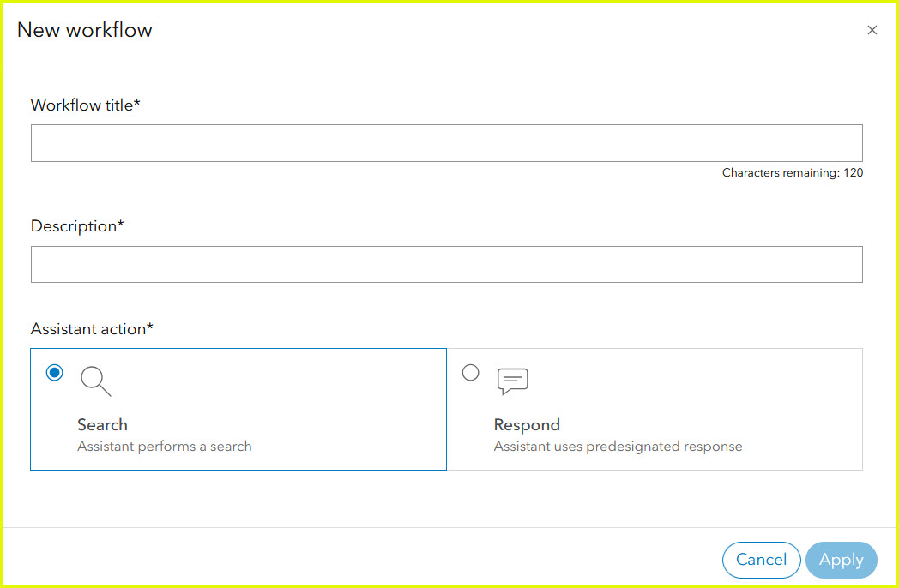
Task: Click the 'Description*' field label
Action: tap(77, 226)
